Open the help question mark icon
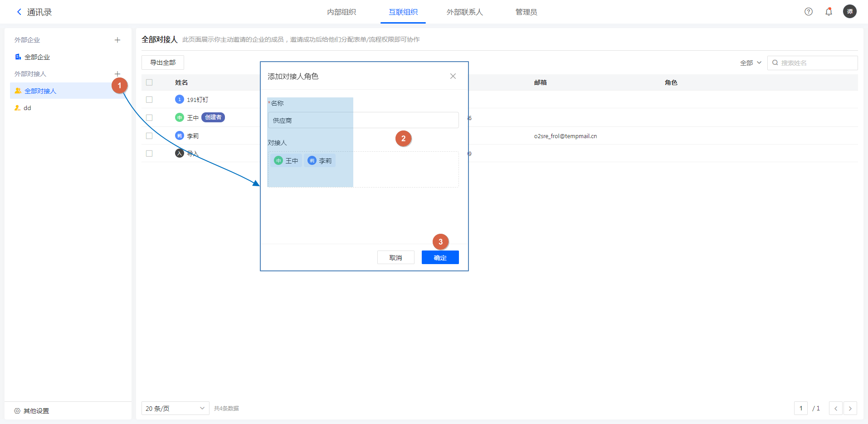Viewport: 868px width, 424px height. click(809, 12)
